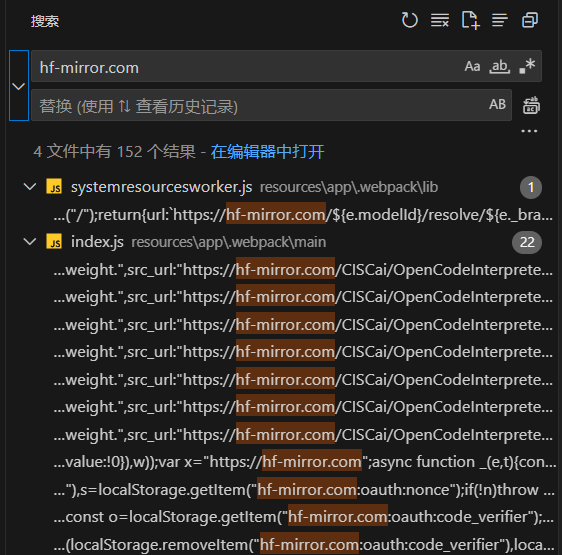This screenshot has height=555, width=562.
Task: Select the systemresourcesworker.js file row
Action: click(282, 187)
